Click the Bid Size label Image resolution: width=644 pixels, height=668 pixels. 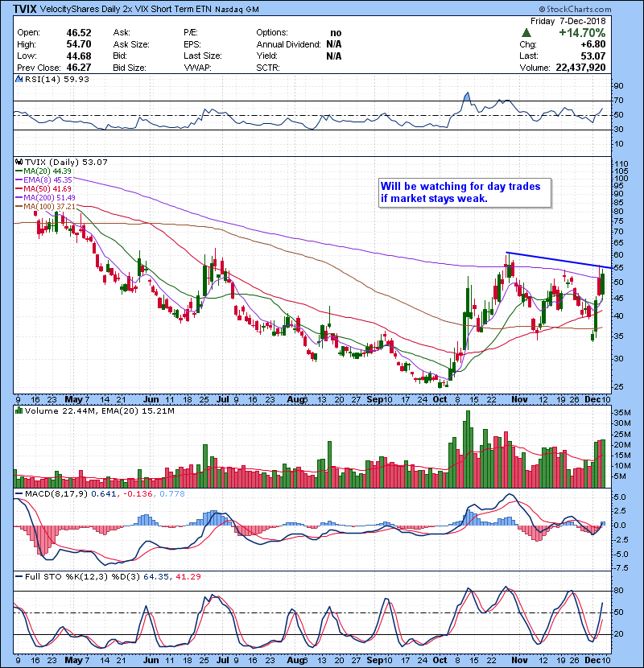(x=130, y=68)
